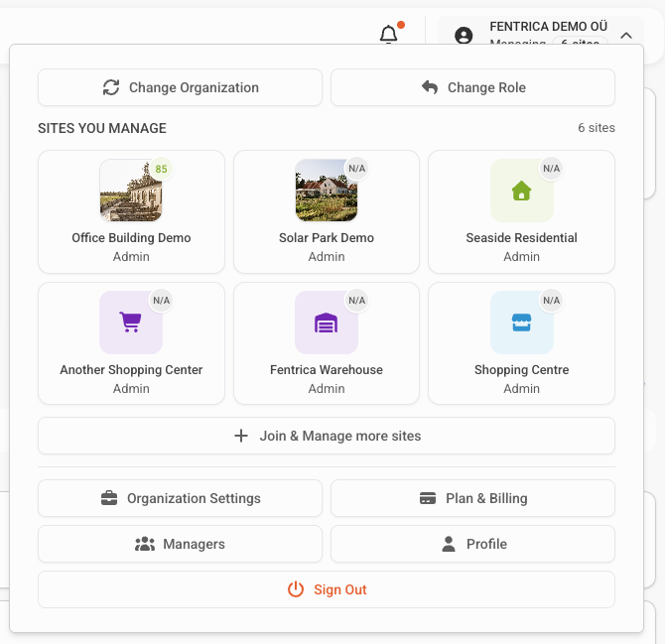
Task: Open the Solar Park Demo site photo
Action: point(327,191)
